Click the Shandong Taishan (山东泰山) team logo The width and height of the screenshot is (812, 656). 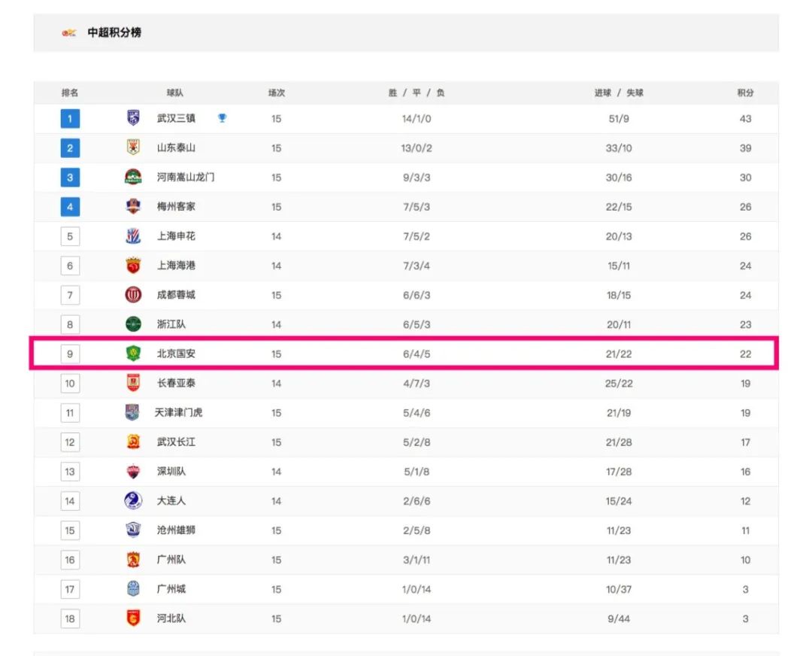pos(133,147)
